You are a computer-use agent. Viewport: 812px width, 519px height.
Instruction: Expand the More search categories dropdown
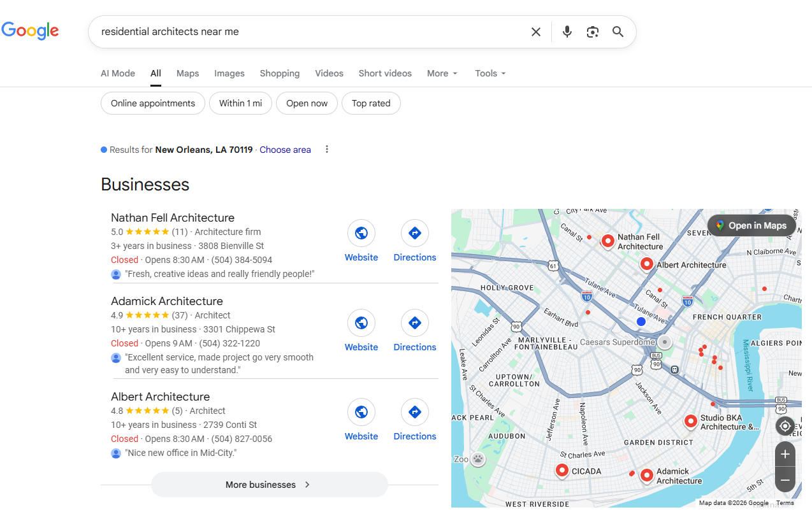(x=442, y=73)
